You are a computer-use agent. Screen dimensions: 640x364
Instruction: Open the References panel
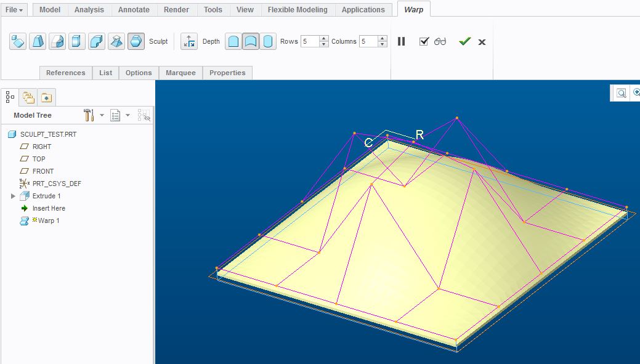point(66,73)
